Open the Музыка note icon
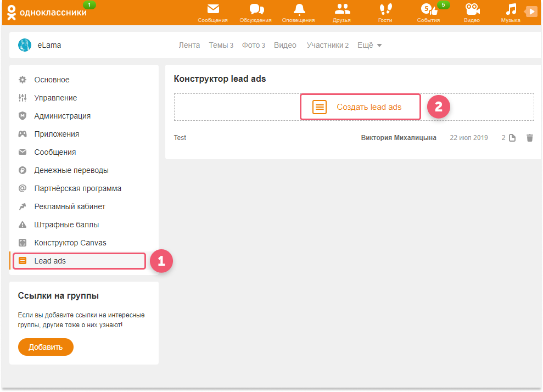The image size is (543, 392). point(511,9)
